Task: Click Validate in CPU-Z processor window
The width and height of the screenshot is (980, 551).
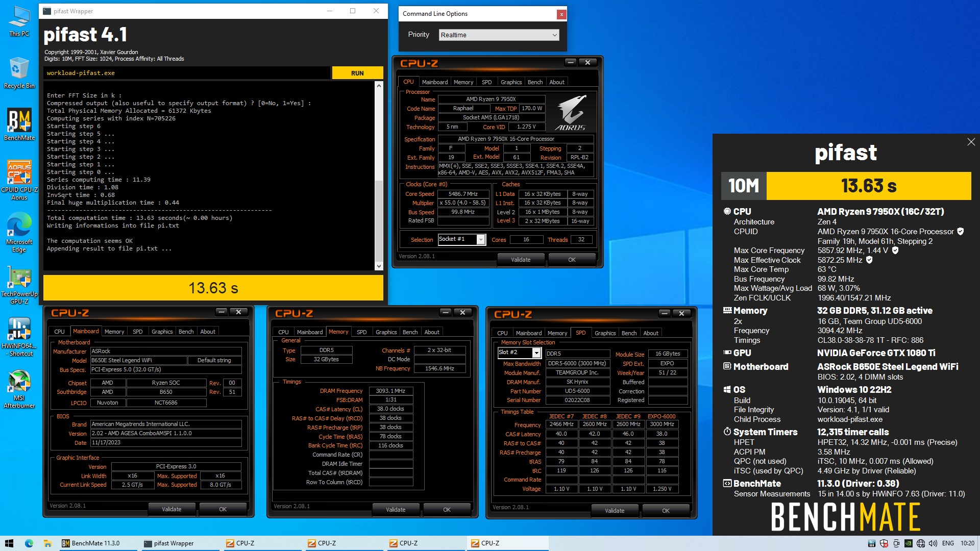Action: click(x=521, y=260)
